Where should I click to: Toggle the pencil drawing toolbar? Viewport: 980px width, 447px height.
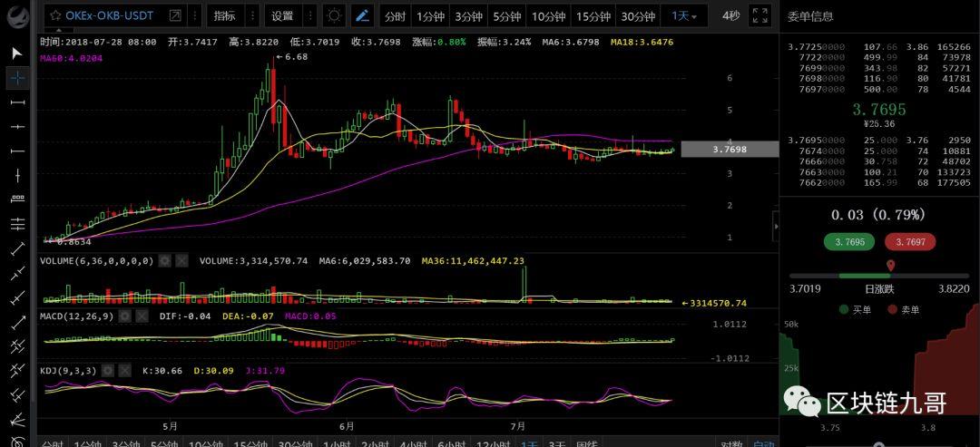362,16
